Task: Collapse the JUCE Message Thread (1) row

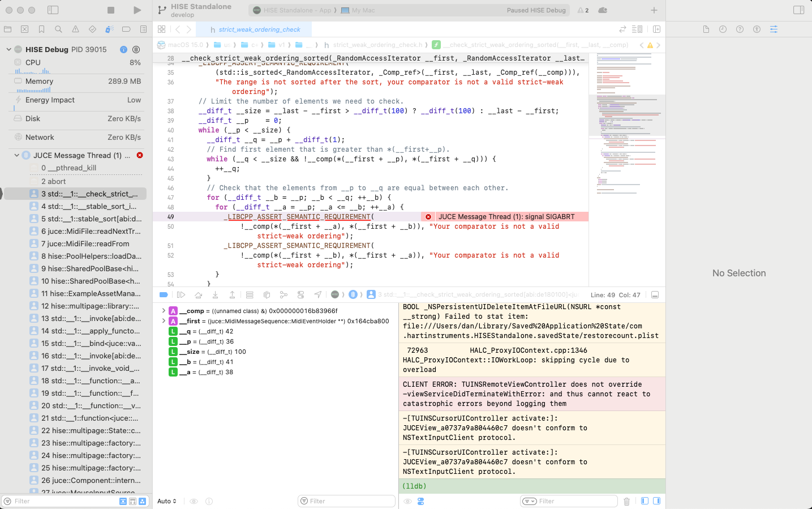Action: click(16, 155)
